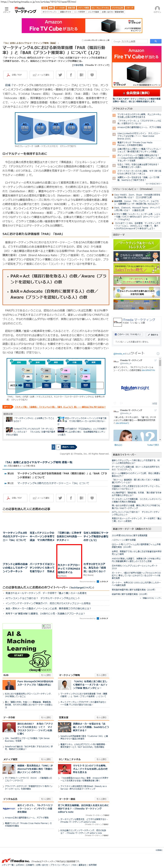Open the Rakuten Insight tweet image
This screenshot has height=868, width=164.
point(135,388)
